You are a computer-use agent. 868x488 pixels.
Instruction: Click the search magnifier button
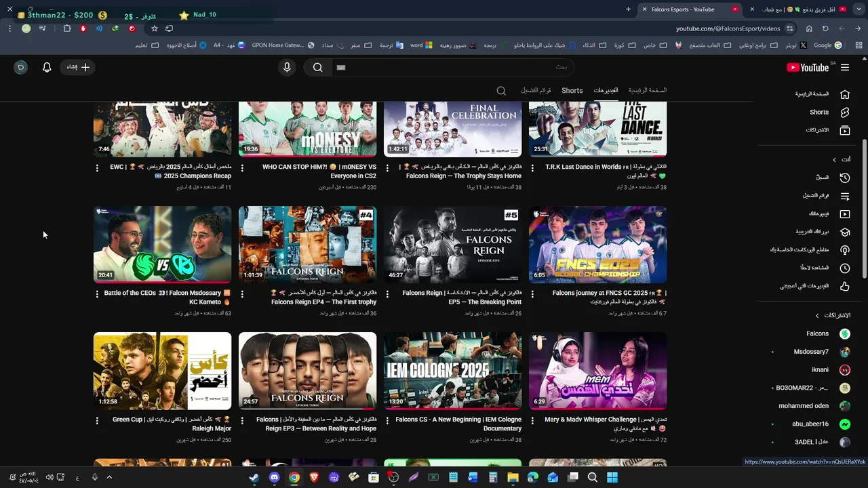[317, 67]
